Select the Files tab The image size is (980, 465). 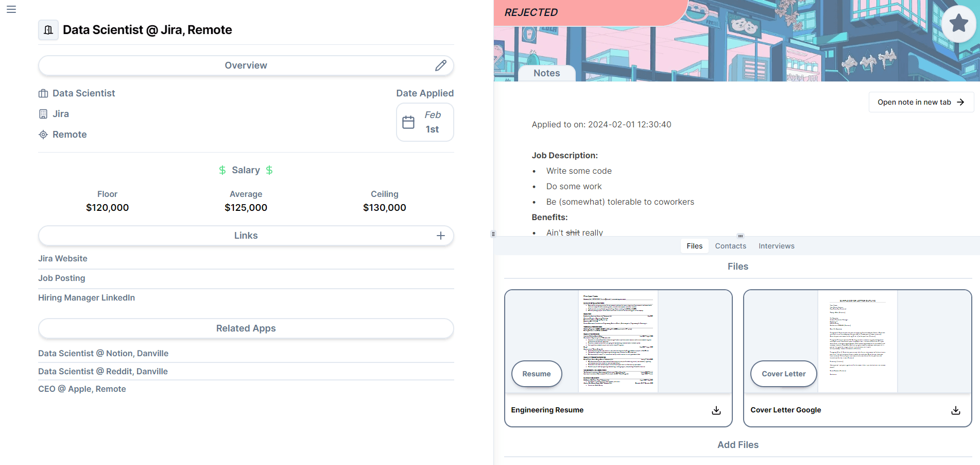pyautogui.click(x=694, y=246)
